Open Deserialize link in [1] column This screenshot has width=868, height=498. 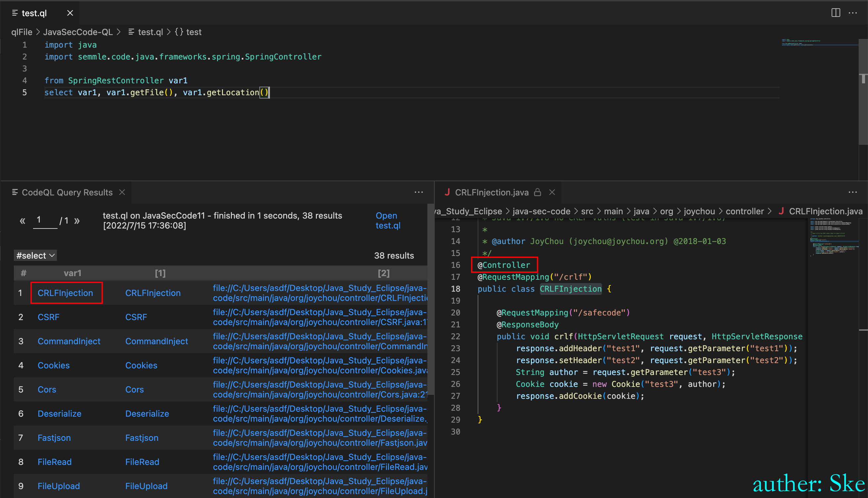click(147, 414)
